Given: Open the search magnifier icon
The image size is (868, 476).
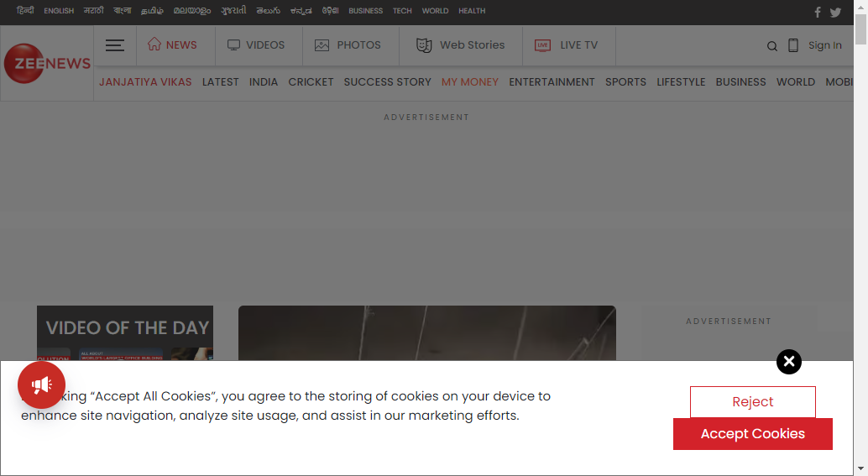Looking at the screenshot, I should click(x=772, y=46).
